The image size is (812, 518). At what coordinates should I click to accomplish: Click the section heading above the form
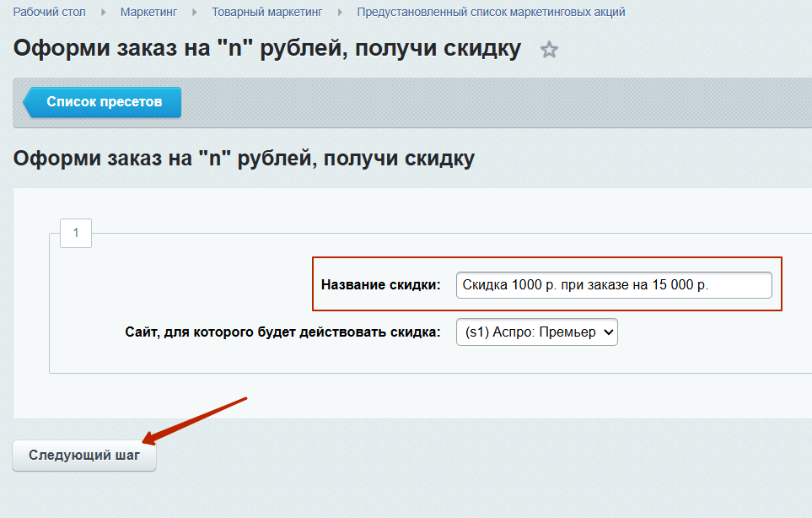click(x=244, y=158)
